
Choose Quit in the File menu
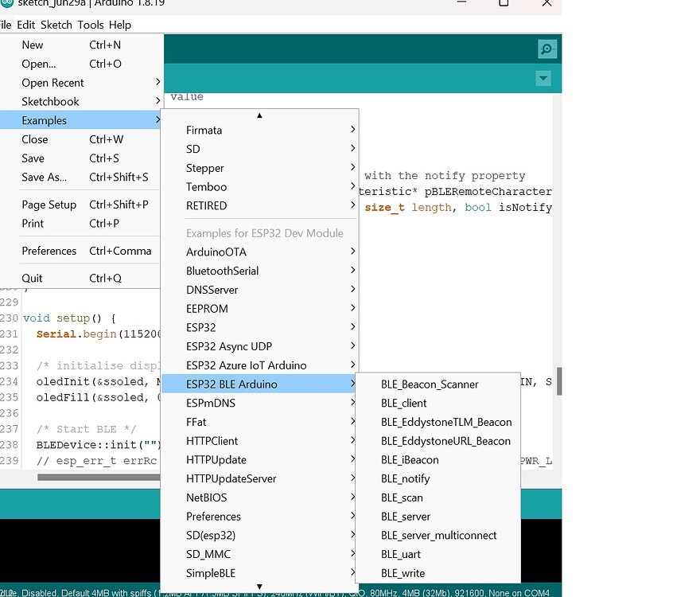(80, 278)
